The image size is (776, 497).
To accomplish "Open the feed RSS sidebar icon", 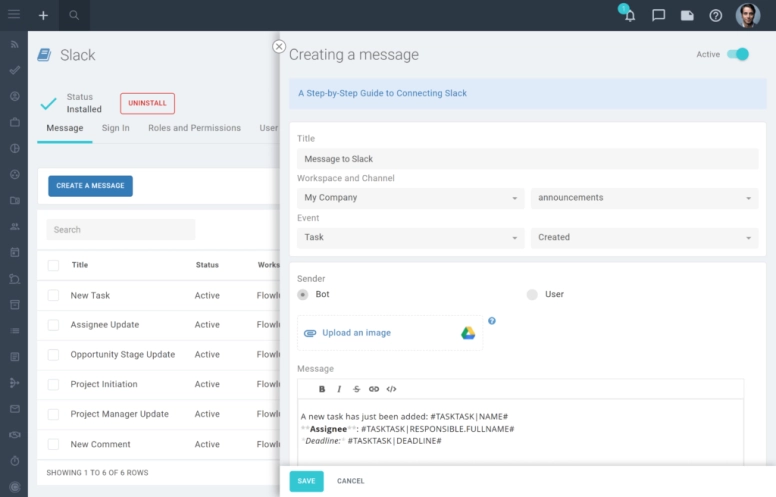I will point(15,44).
